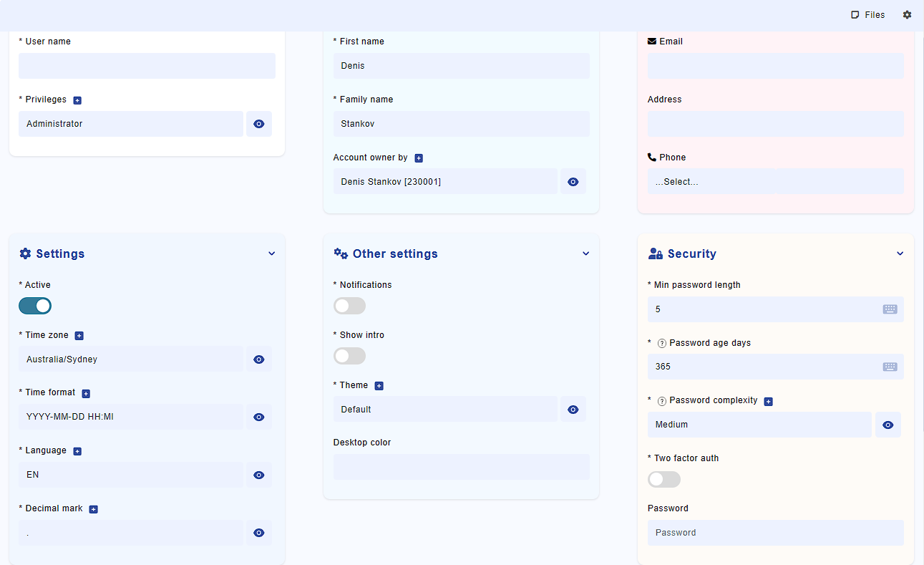This screenshot has width=924, height=565.
Task: Click the Security section heading
Action: (x=692, y=254)
